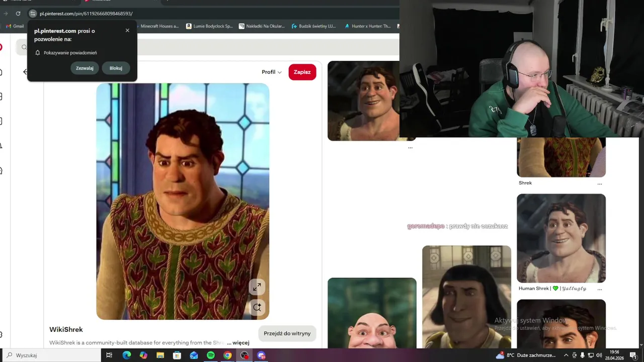Open the Gmail bookmark

[x=15, y=26]
